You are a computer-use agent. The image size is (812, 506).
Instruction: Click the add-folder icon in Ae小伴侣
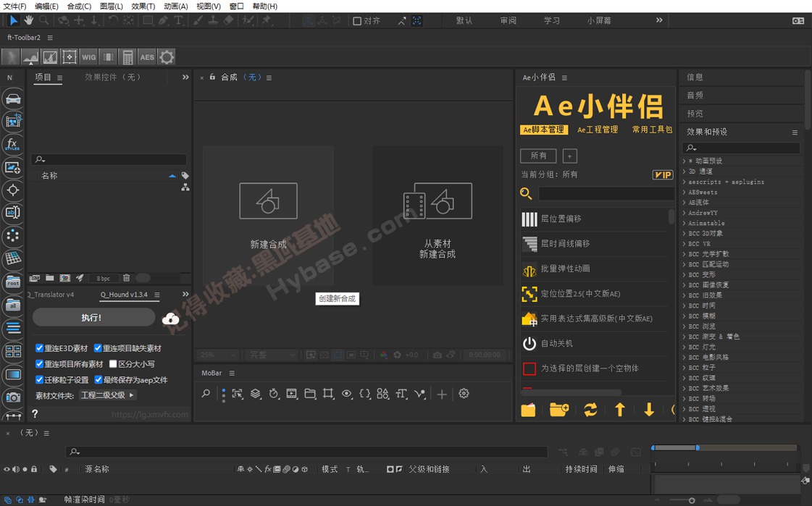pyautogui.click(x=558, y=410)
